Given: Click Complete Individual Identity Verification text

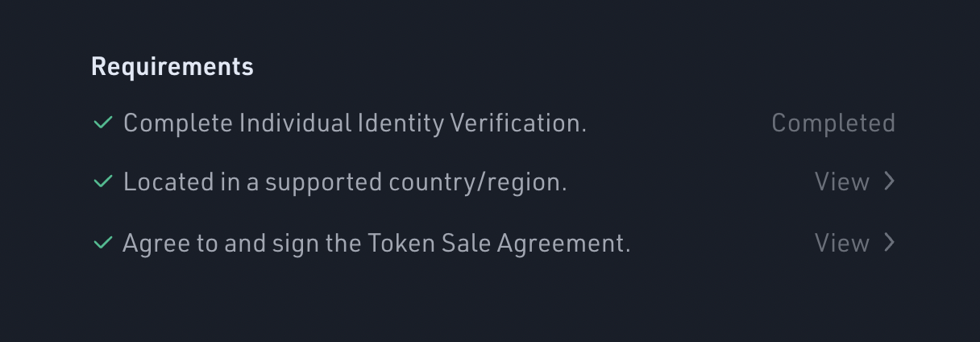Looking at the screenshot, I should coord(355,123).
